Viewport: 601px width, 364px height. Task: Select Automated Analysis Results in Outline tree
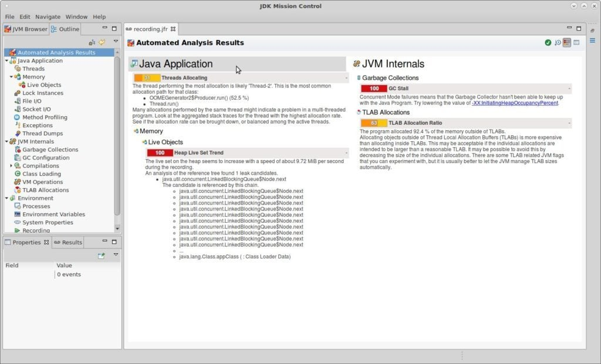tap(59, 52)
